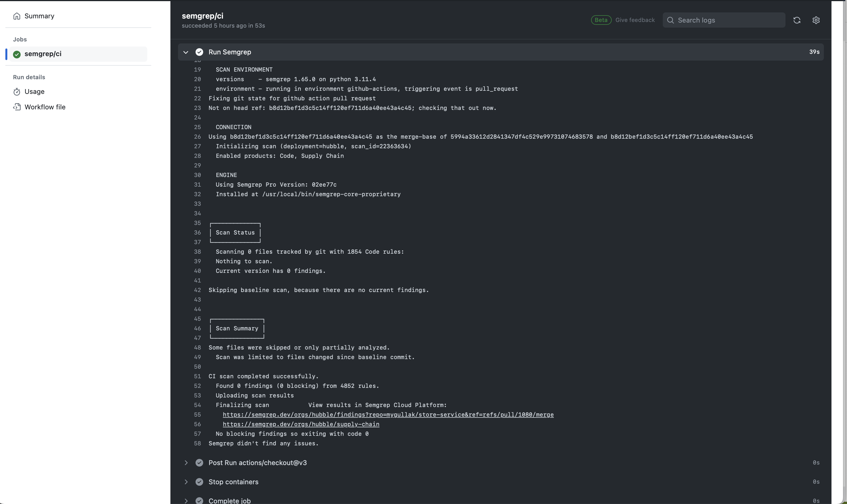Expand the Complete job step

(186, 500)
